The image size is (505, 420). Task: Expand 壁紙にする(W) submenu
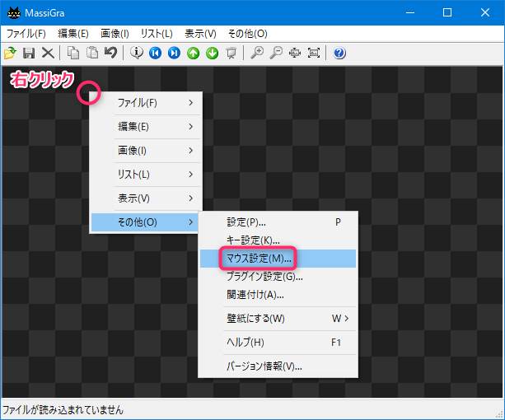(278, 319)
